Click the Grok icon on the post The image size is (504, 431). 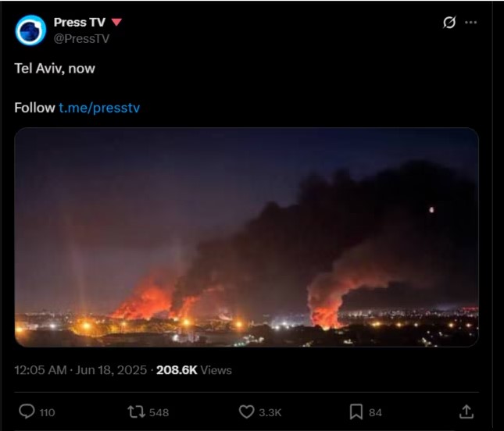pos(449,23)
